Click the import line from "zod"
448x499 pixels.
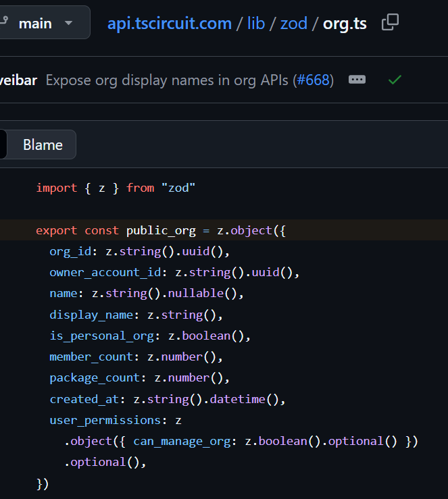pyautogui.click(x=116, y=188)
